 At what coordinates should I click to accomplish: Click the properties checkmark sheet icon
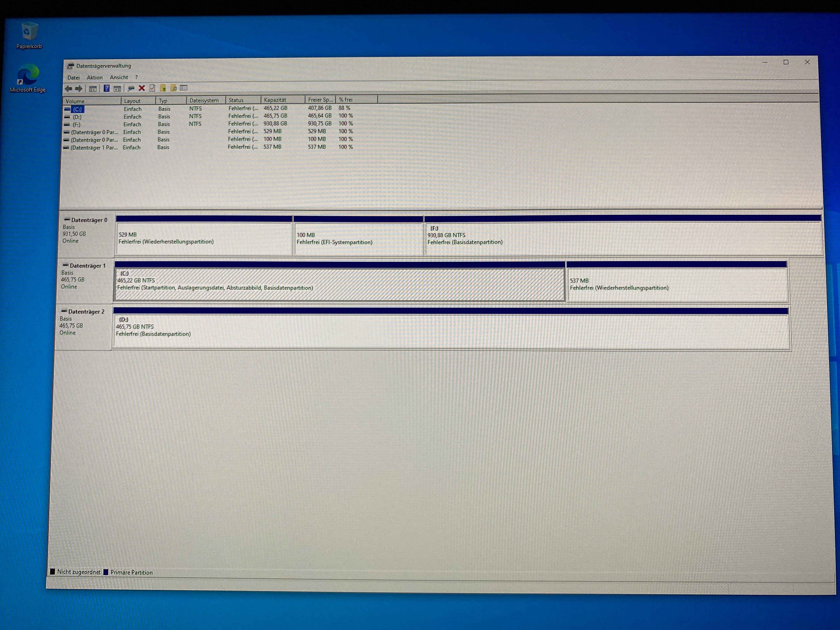tap(152, 88)
